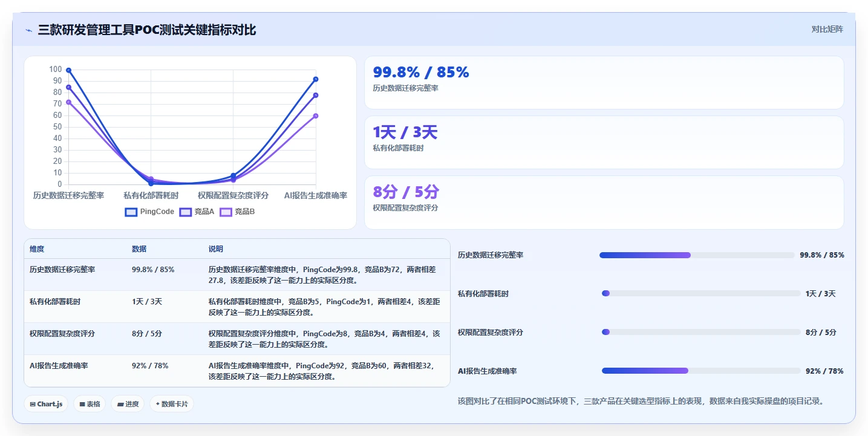This screenshot has height=436, width=868.
Task: Click the PingCode data point at AI报告生成准确率
Action: (x=316, y=79)
